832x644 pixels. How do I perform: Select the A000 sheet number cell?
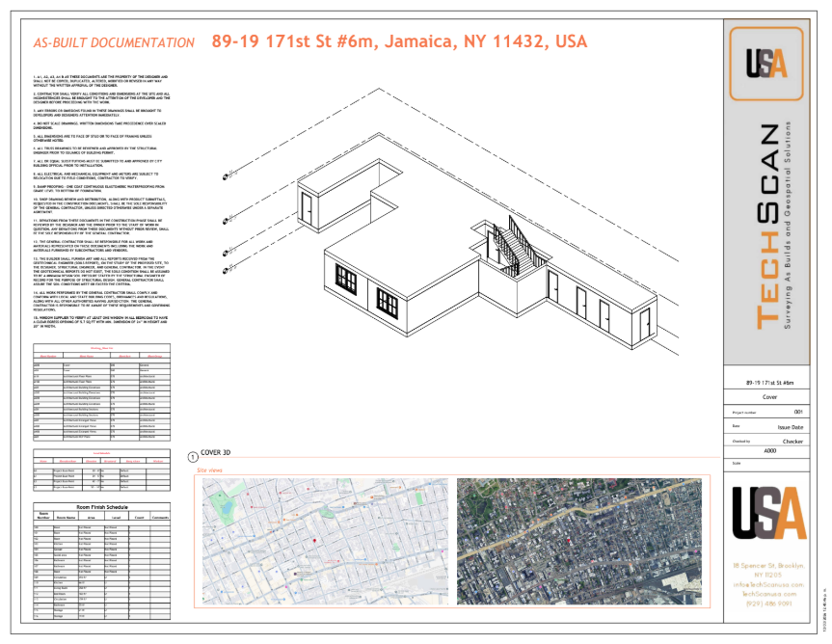coord(769,450)
